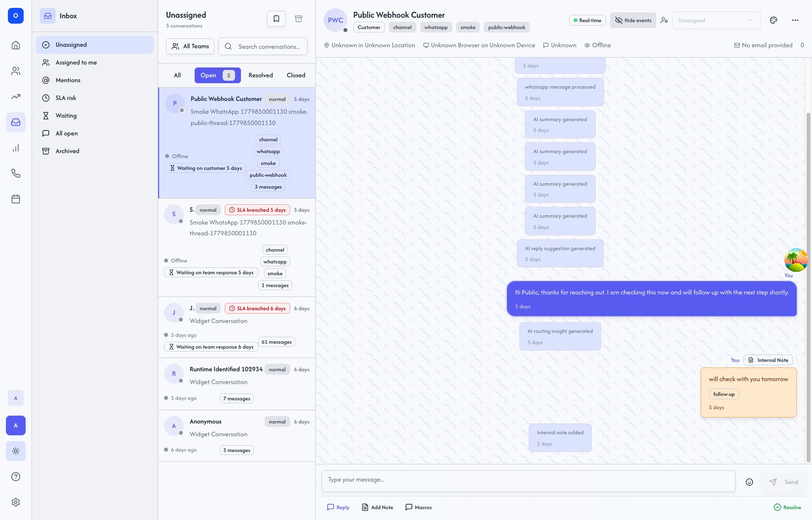This screenshot has height=520, width=812.
Task: Switch to the Resolved tab
Action: click(x=261, y=75)
